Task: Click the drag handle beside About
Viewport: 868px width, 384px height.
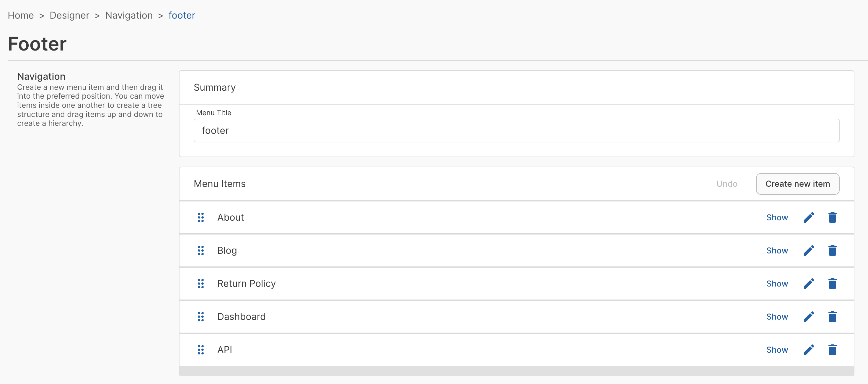Action: (200, 217)
